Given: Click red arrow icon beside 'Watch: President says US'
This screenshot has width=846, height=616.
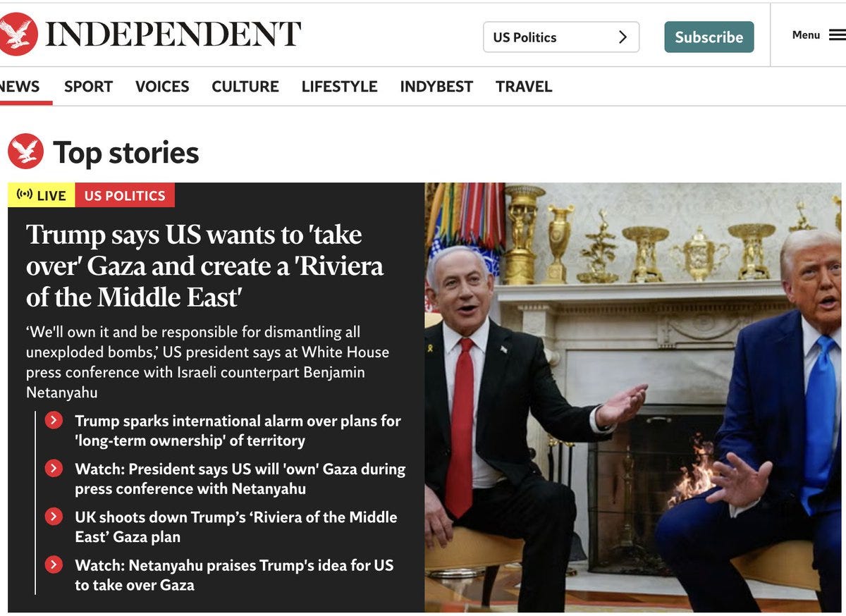Looking at the screenshot, I should point(54,469).
